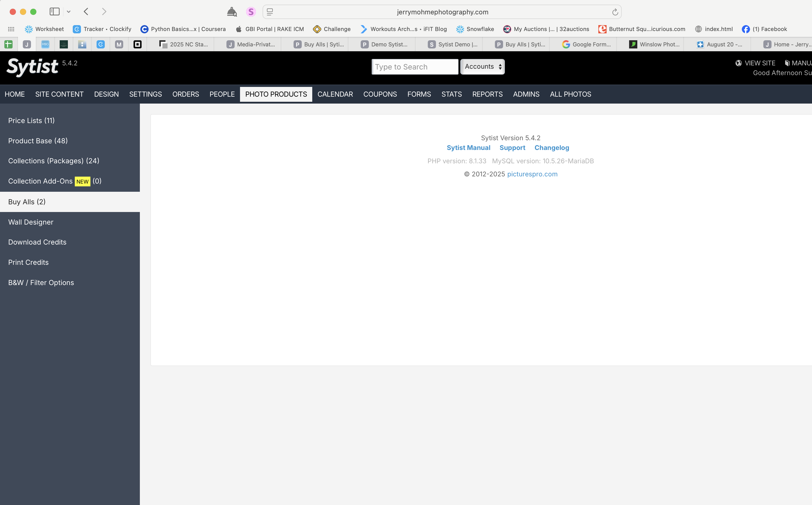Image resolution: width=812 pixels, height=505 pixels.
Task: Click the bell with magnifier extension icon
Action: 232,12
